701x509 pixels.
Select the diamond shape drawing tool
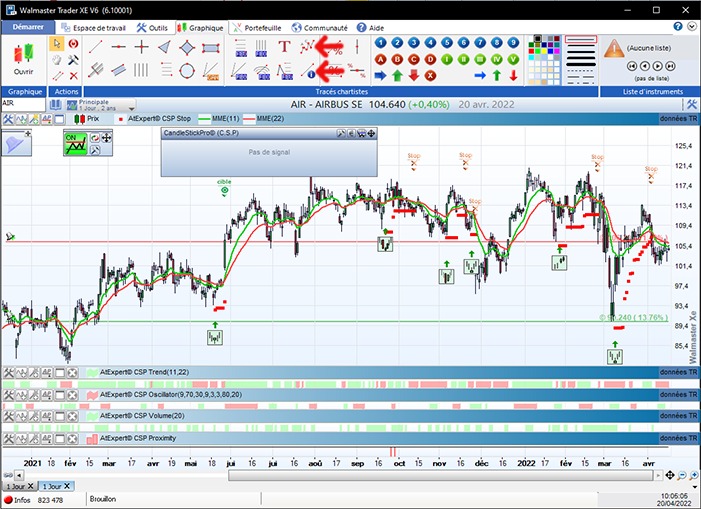pyautogui.click(x=187, y=47)
